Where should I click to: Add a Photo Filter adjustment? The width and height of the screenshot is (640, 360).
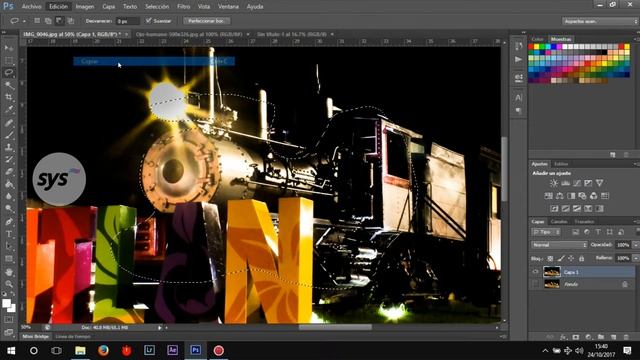tap(582, 196)
